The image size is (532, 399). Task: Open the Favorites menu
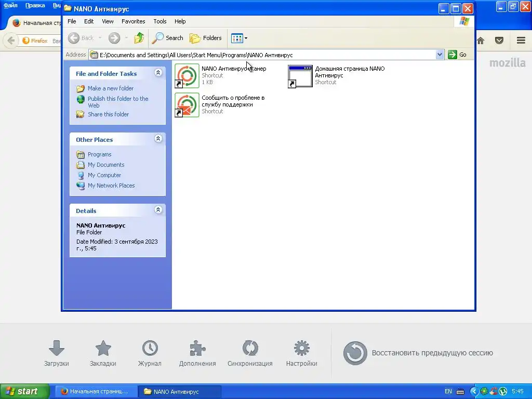point(134,21)
